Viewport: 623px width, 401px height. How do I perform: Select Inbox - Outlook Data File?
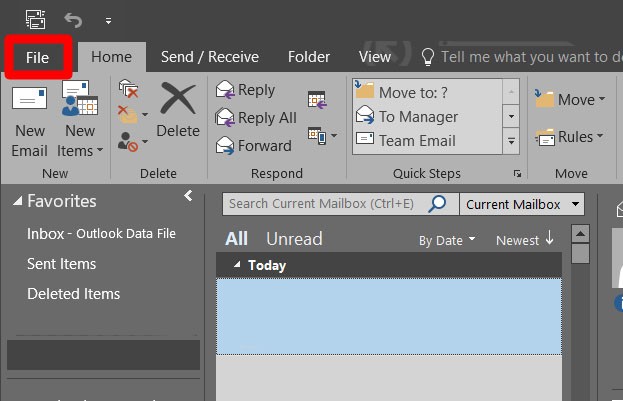(101, 234)
